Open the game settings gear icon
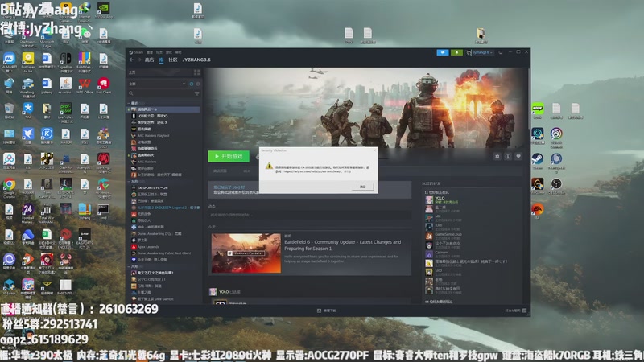This screenshot has width=644, height=362. (497, 156)
